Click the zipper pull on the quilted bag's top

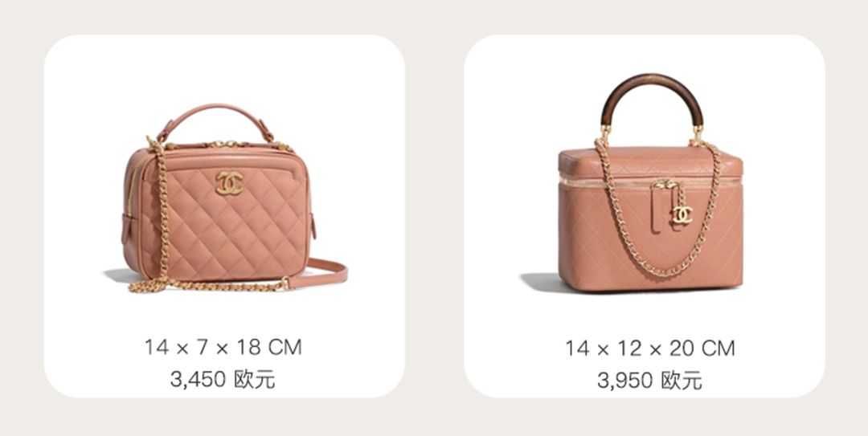222,145
